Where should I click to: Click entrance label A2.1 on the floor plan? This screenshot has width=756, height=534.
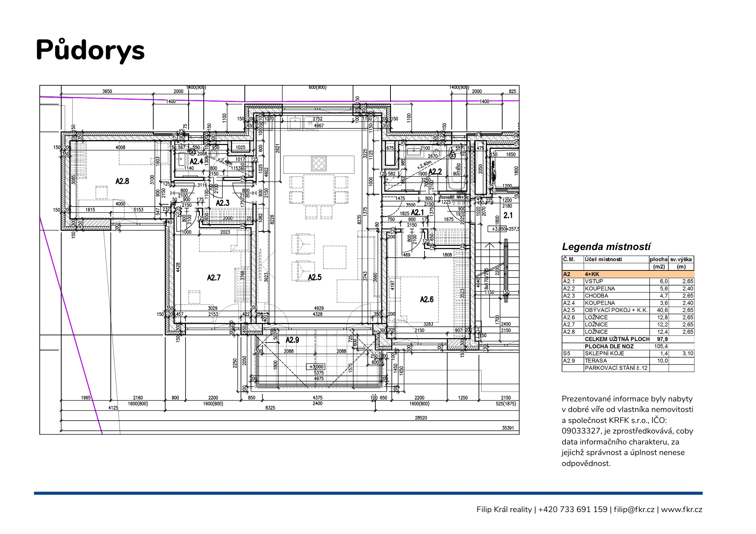click(x=417, y=213)
